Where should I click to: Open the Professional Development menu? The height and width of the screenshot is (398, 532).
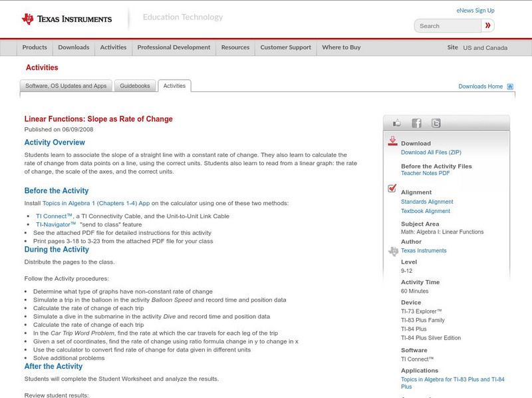tap(174, 47)
